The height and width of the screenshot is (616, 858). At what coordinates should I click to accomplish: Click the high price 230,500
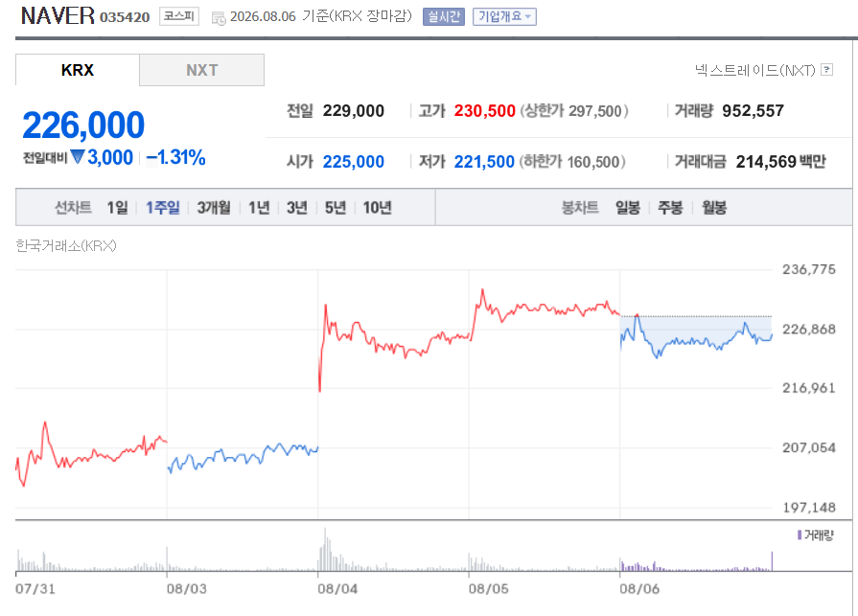485,111
